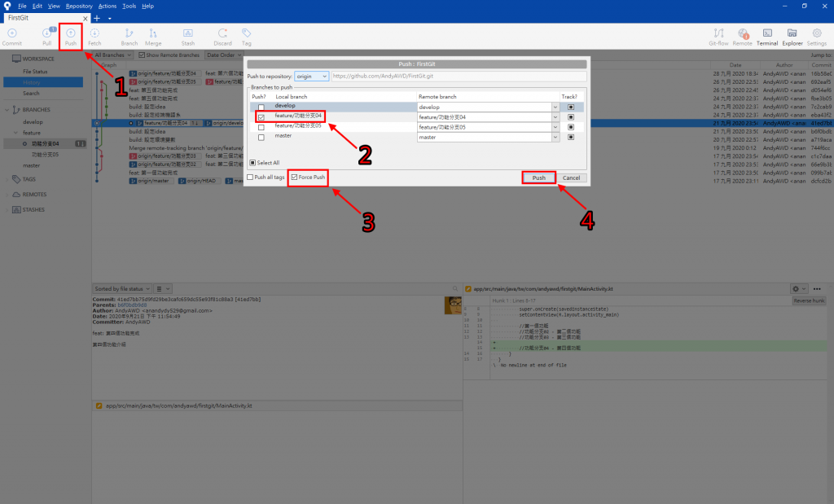Image resolution: width=834 pixels, height=504 pixels.
Task: Enable Push all tags checkbox
Action: click(x=250, y=177)
